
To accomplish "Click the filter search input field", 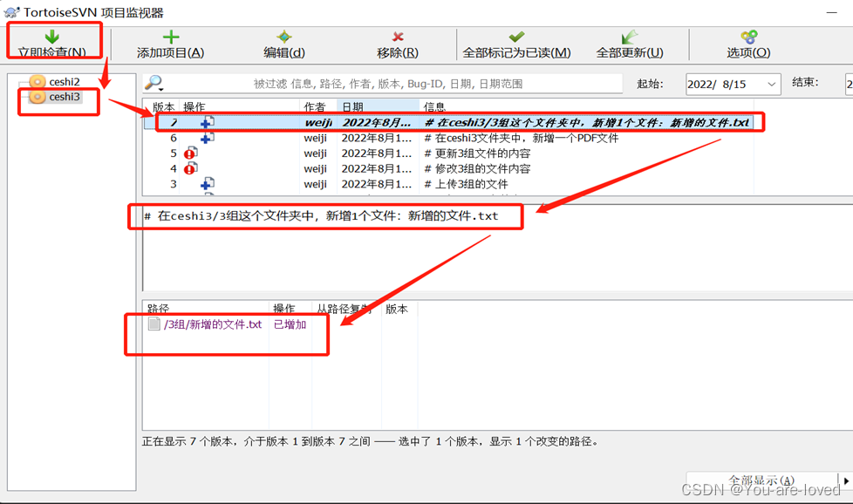I will [387, 84].
